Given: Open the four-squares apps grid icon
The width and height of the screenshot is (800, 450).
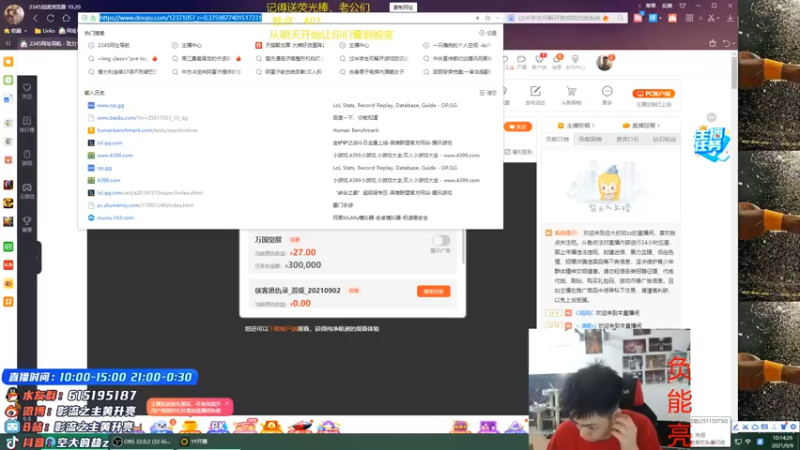Looking at the screenshot, I should point(689,18).
